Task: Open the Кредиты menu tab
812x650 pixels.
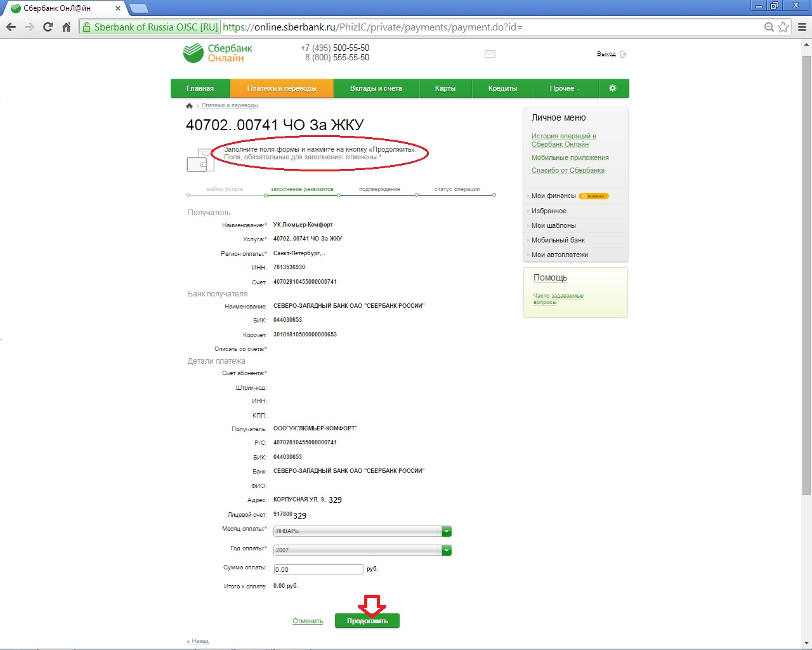Action: click(502, 88)
